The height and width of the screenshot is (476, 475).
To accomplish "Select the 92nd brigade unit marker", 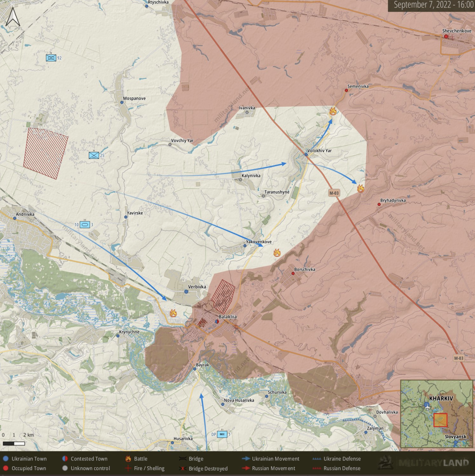I will click(x=51, y=58).
